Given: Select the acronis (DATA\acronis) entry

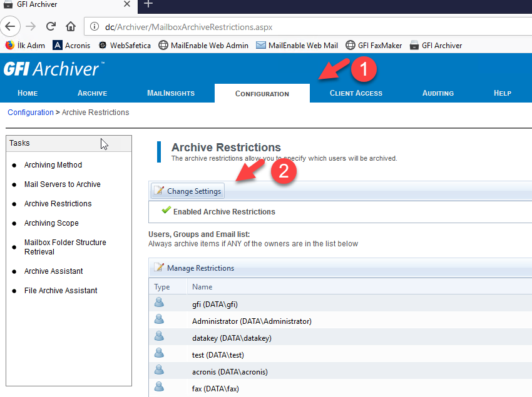Looking at the screenshot, I should click(230, 372).
